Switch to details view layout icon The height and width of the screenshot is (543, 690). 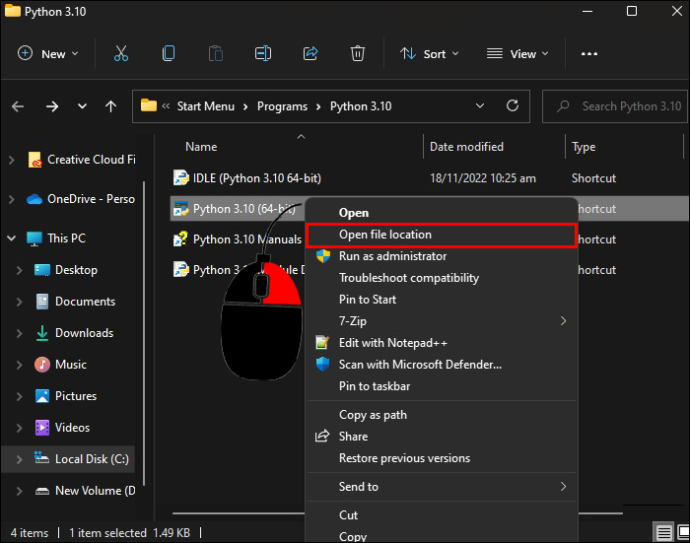coord(664,533)
